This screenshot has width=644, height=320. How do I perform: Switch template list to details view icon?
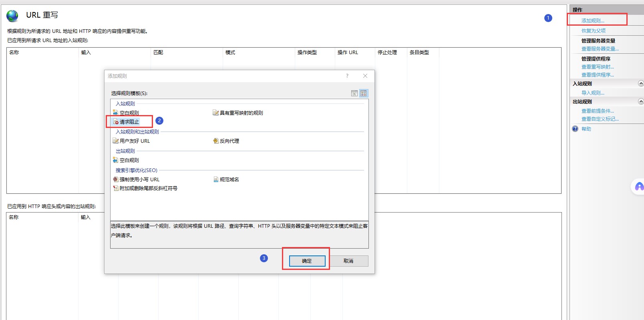pos(354,93)
